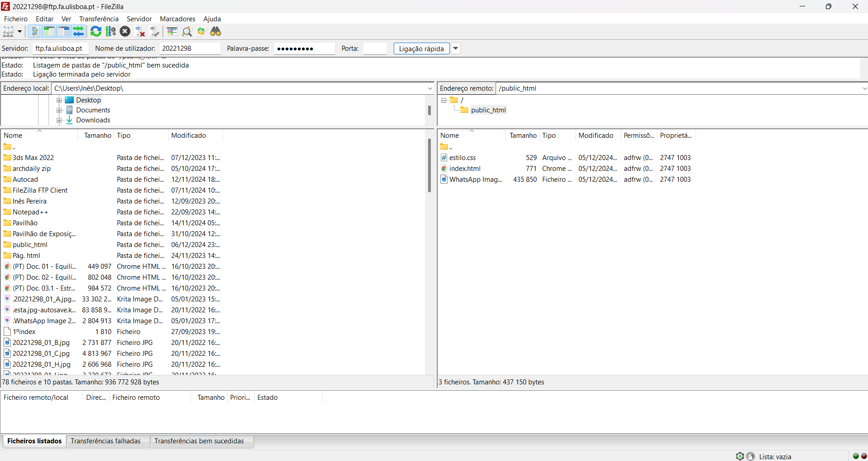Toggle the message log display
This screenshot has width=868, height=461.
[x=35, y=31]
